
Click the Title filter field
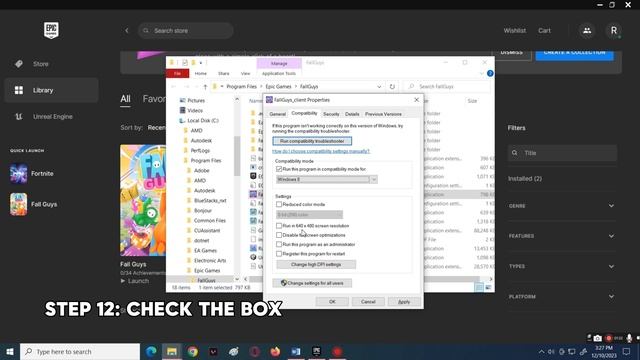pyautogui.click(x=562, y=153)
